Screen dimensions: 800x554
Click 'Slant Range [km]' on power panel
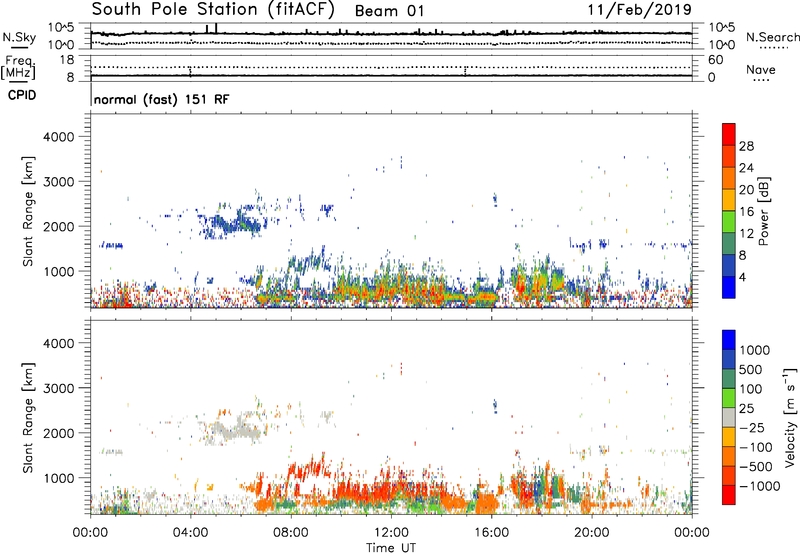(x=28, y=211)
